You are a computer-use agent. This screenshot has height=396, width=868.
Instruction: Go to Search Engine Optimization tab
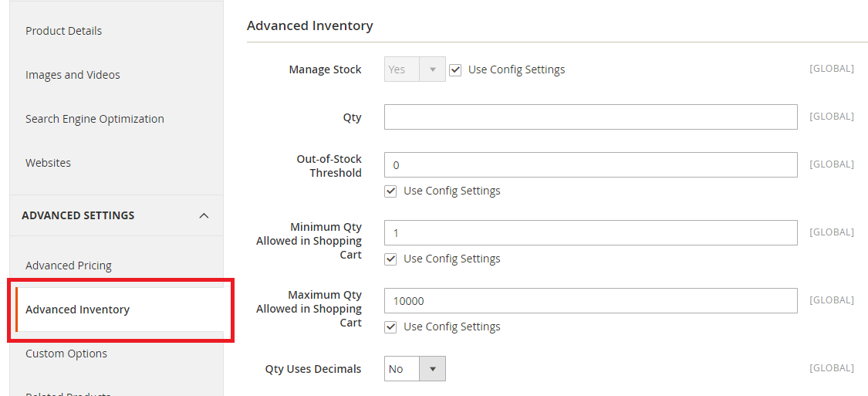(x=94, y=119)
